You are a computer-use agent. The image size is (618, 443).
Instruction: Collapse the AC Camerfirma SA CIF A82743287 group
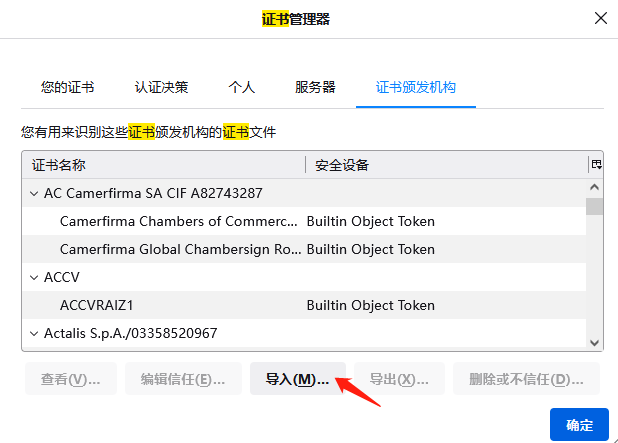(34, 194)
